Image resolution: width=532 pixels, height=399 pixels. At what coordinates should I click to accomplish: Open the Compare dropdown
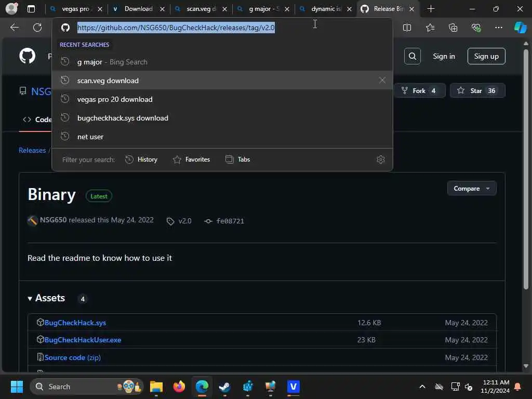pyautogui.click(x=472, y=188)
